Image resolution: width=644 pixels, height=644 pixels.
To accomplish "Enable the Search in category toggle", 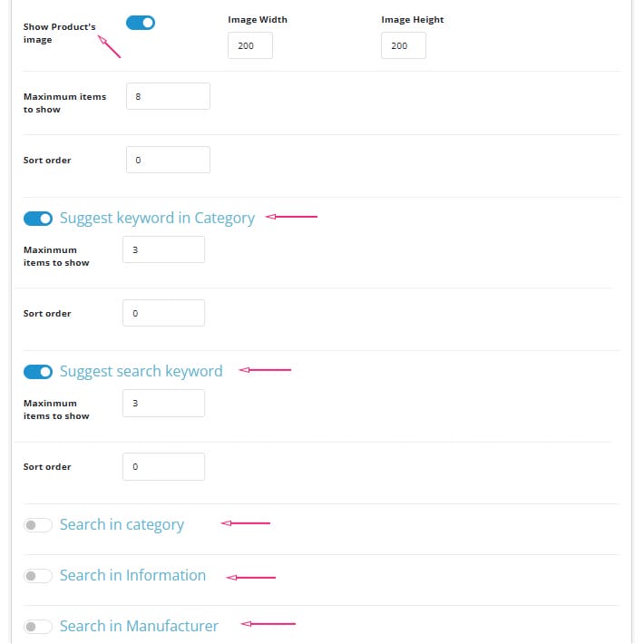I will point(38,525).
